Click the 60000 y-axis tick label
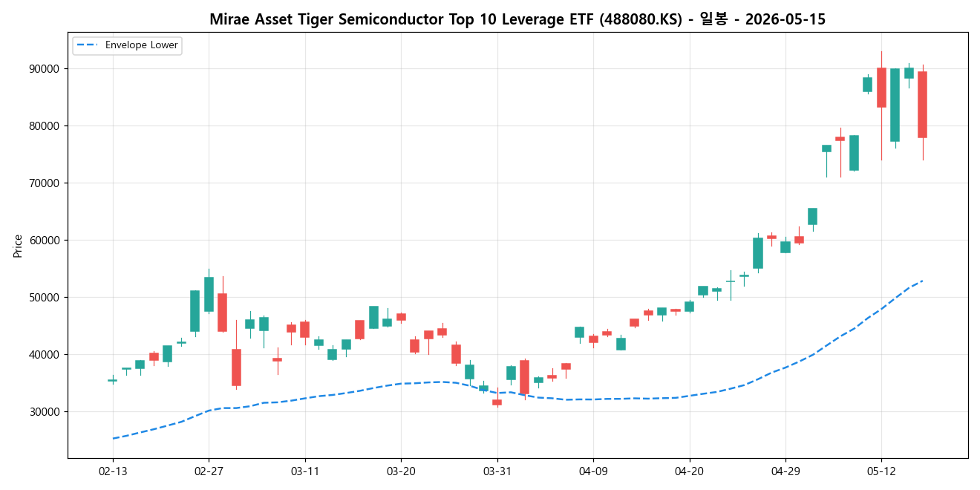The image size is (980, 490). (46, 241)
